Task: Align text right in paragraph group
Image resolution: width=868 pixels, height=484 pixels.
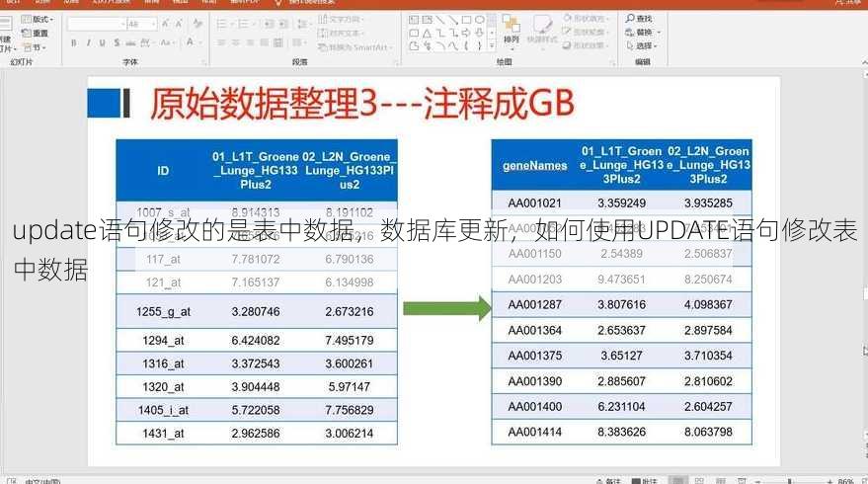Action: click(250, 42)
